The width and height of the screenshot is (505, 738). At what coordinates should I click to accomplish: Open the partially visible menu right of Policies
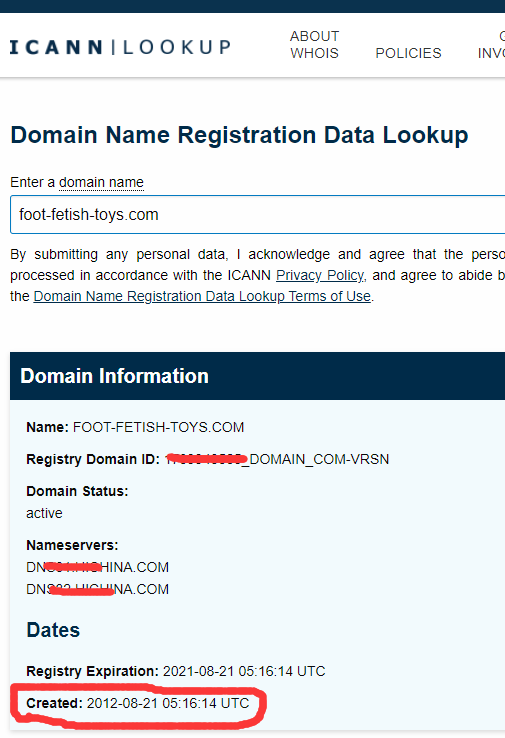[491, 45]
